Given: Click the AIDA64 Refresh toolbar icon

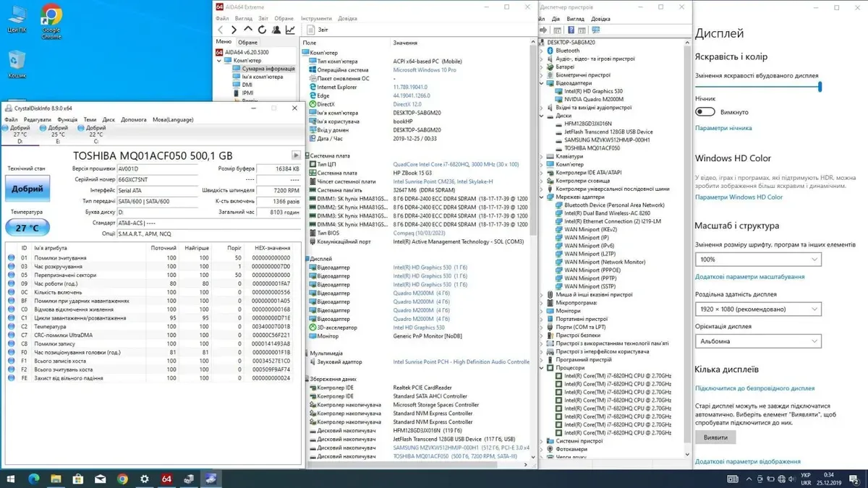Looking at the screenshot, I should coord(262,30).
